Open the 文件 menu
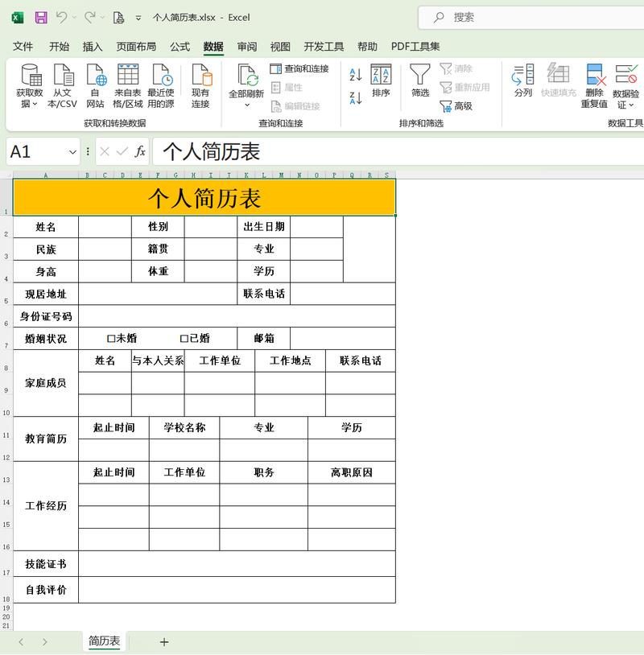 23,47
